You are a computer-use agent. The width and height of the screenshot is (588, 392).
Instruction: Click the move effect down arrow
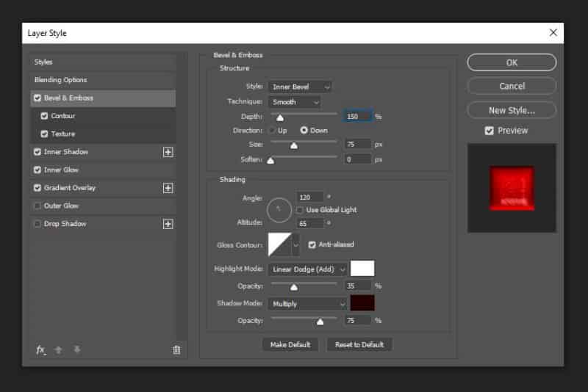[x=77, y=349]
